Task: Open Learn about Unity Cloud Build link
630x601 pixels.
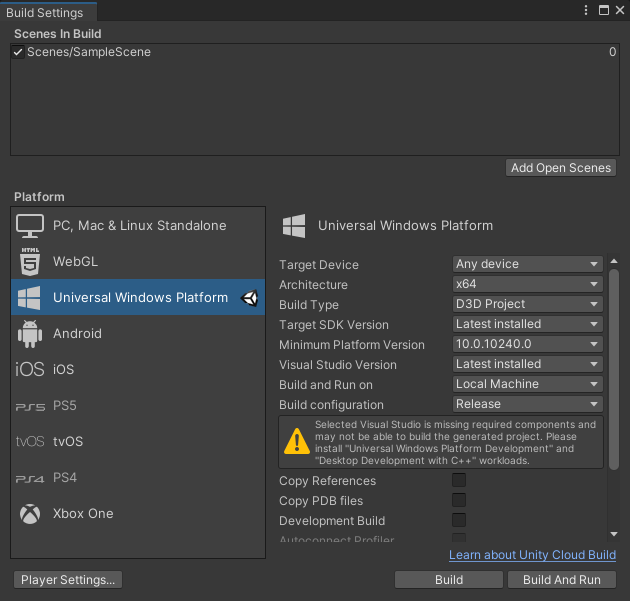Action: point(532,555)
